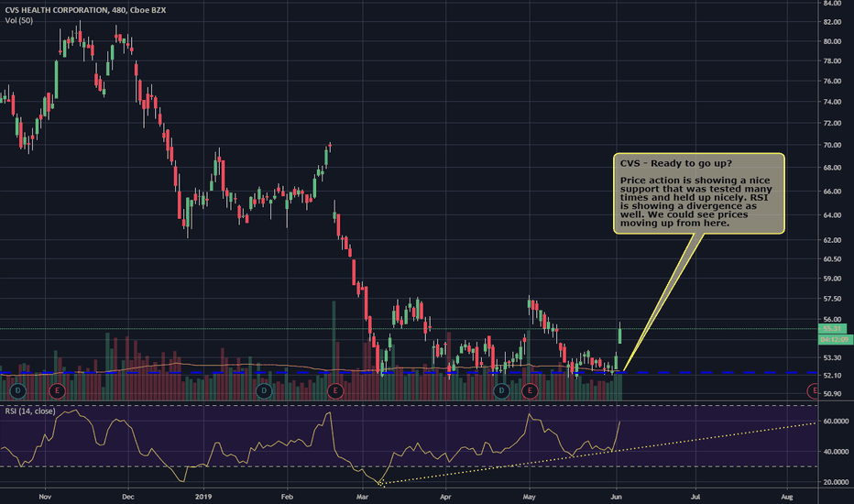Click the Dec label on time axis

coord(128,497)
